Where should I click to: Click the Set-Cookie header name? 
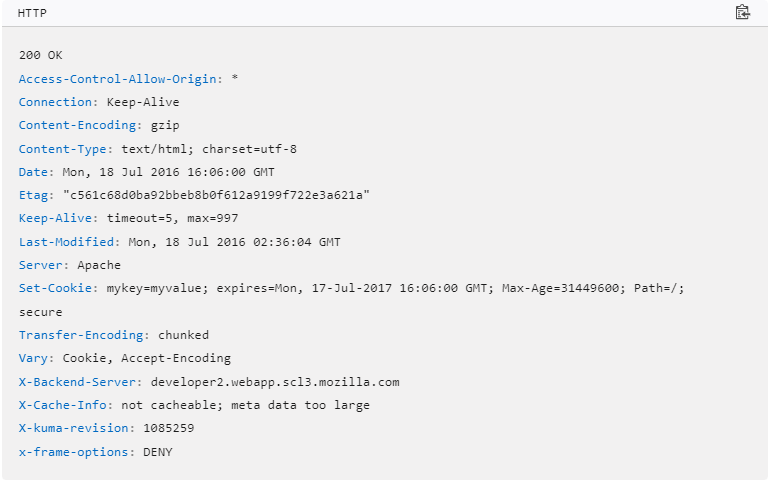pos(59,288)
